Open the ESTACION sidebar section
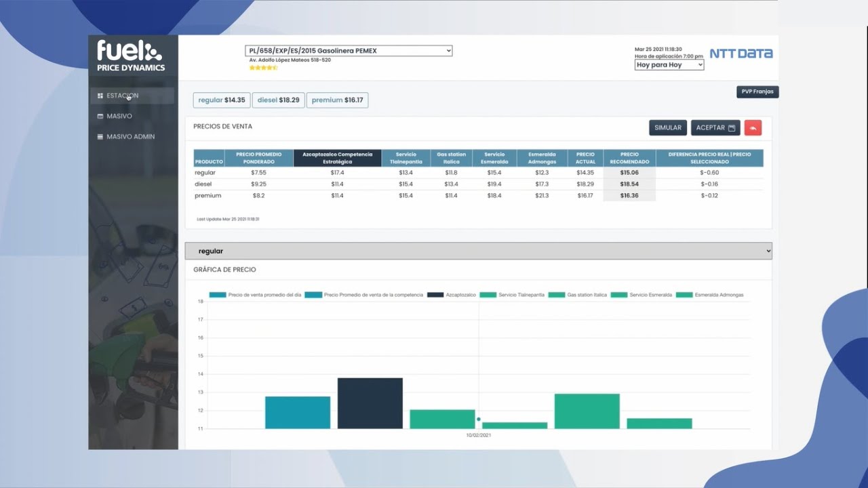Viewport: 868px width, 488px height. pos(132,96)
